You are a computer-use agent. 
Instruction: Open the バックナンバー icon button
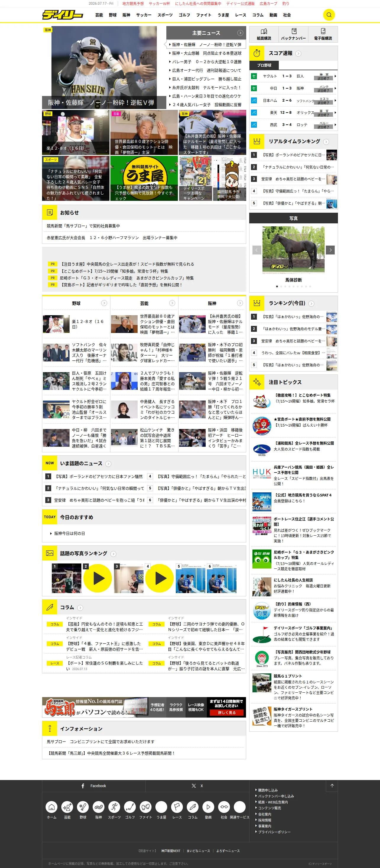[x=294, y=34]
